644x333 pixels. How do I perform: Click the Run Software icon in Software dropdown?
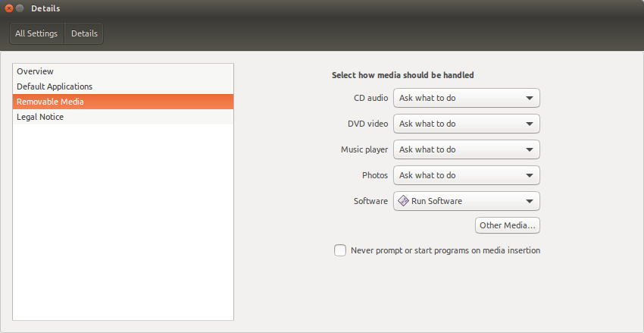(403, 201)
